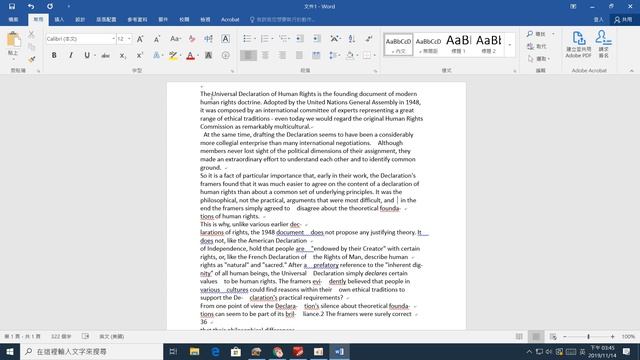Switch to Web Layout view
The image size is (640, 360).
pos(553,336)
